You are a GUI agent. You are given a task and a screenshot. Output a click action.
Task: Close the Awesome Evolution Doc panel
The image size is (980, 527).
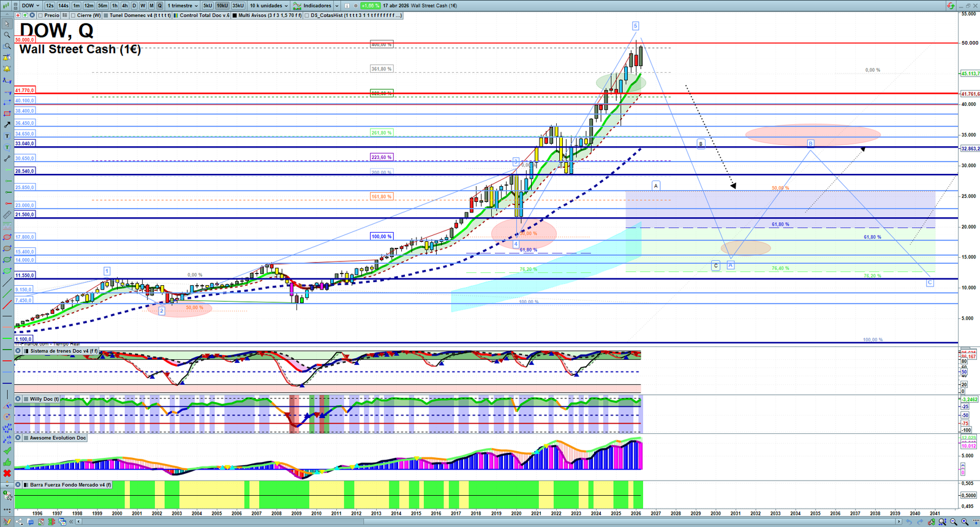click(18, 438)
